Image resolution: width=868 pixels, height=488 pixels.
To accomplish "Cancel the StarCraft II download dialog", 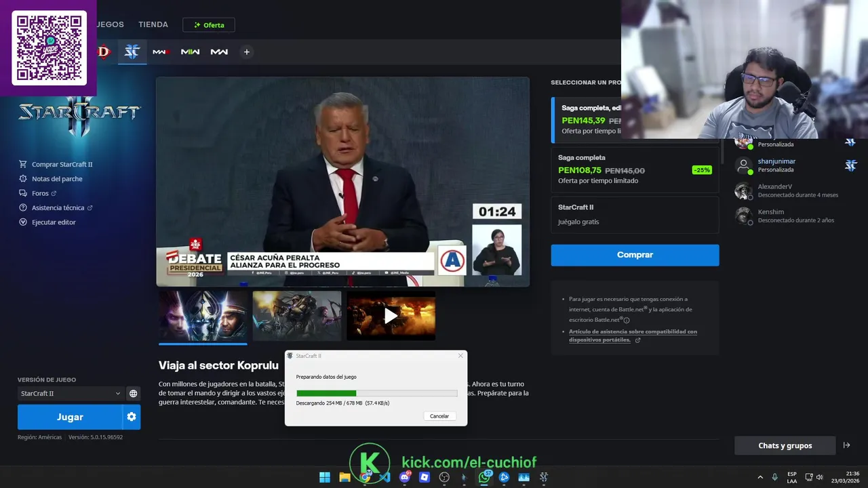I will [x=439, y=416].
